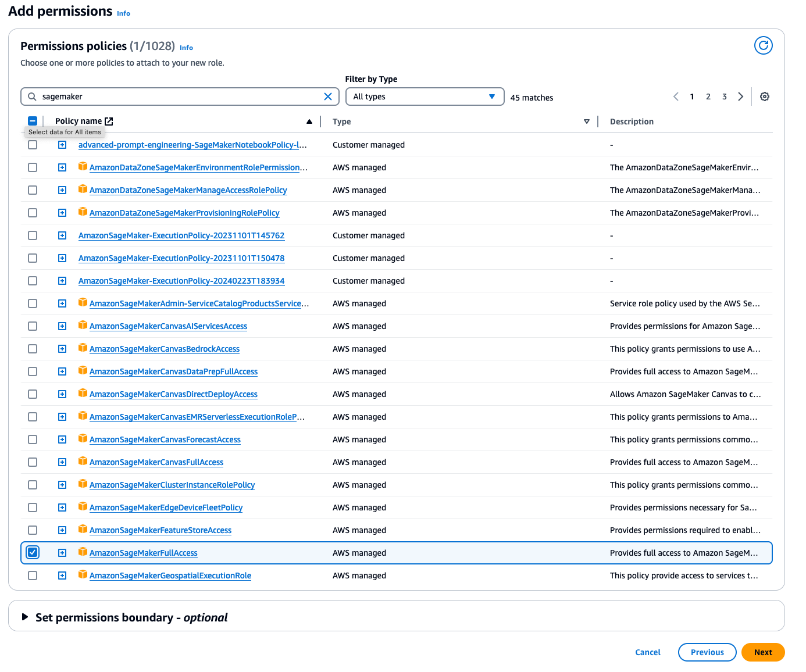The width and height of the screenshot is (806, 672).
Task: Click the policy icon for AmazonSageMakerGeospatialExecutionRole
Action: 83,574
